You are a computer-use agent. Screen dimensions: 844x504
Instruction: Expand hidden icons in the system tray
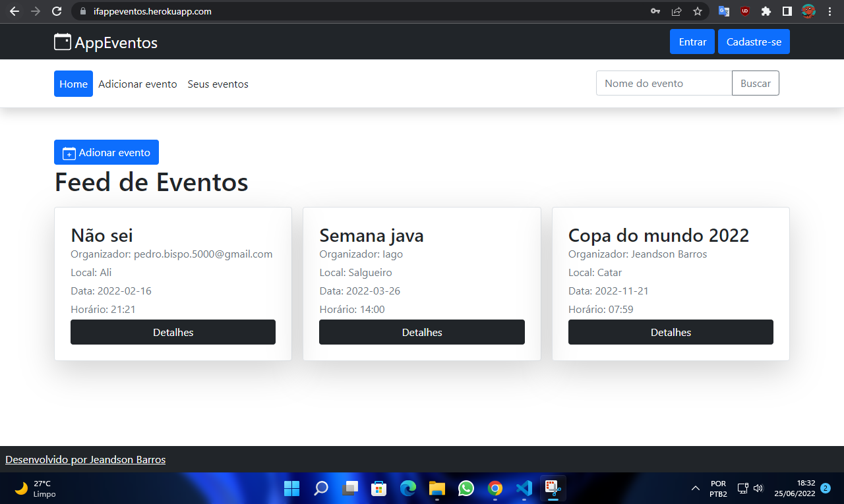pyautogui.click(x=695, y=488)
